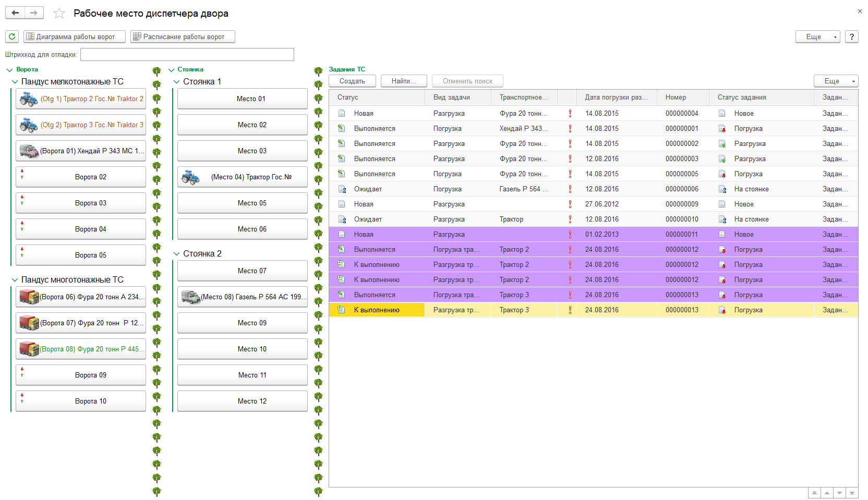Click tractor icon on Otg 1 gate
The height and width of the screenshot is (500, 868).
[x=28, y=99]
